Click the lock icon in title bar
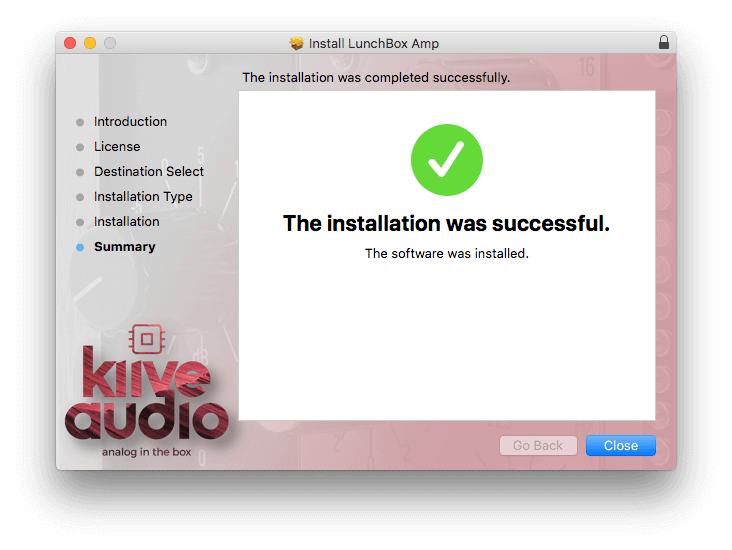This screenshot has height=550, width=732. pyautogui.click(x=663, y=42)
